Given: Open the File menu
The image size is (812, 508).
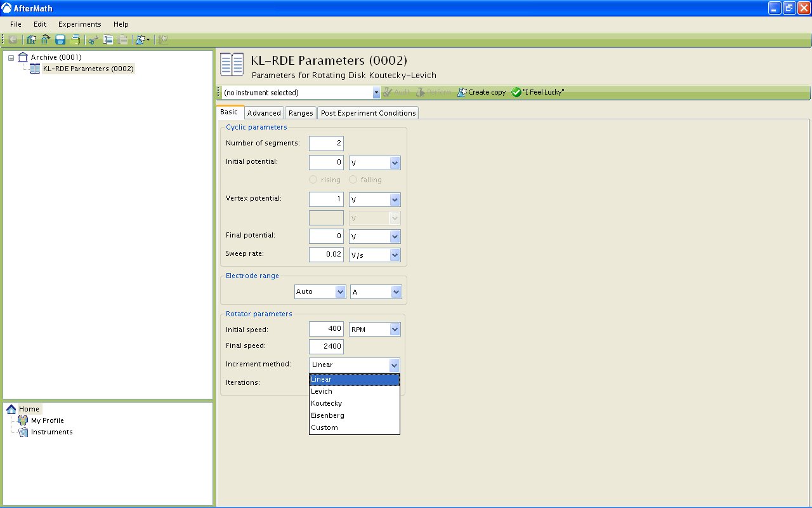Looking at the screenshot, I should coord(16,24).
